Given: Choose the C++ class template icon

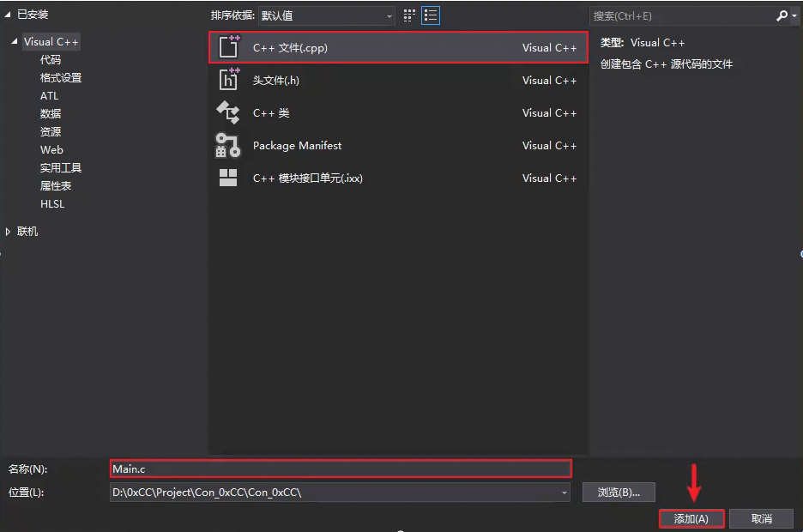Looking at the screenshot, I should coord(228,112).
